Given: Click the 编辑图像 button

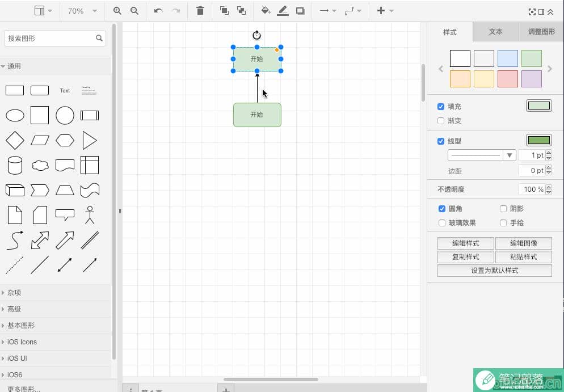Looking at the screenshot, I should pos(524,243).
